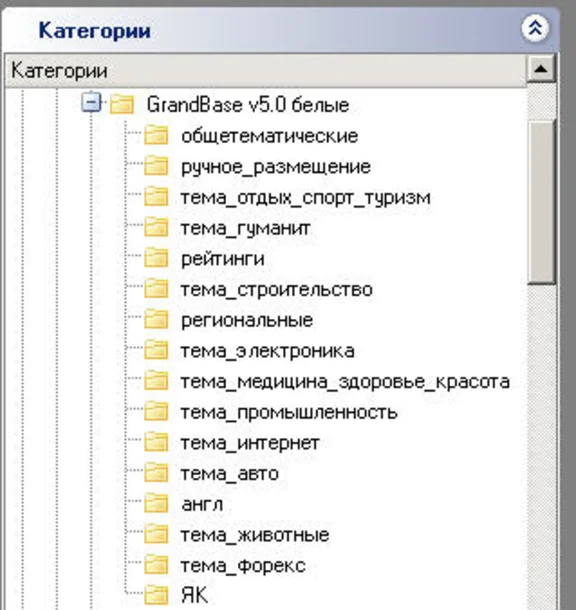Click folder icon beside тема_гуманит
This screenshot has width=576, height=610.
pyautogui.click(x=156, y=227)
